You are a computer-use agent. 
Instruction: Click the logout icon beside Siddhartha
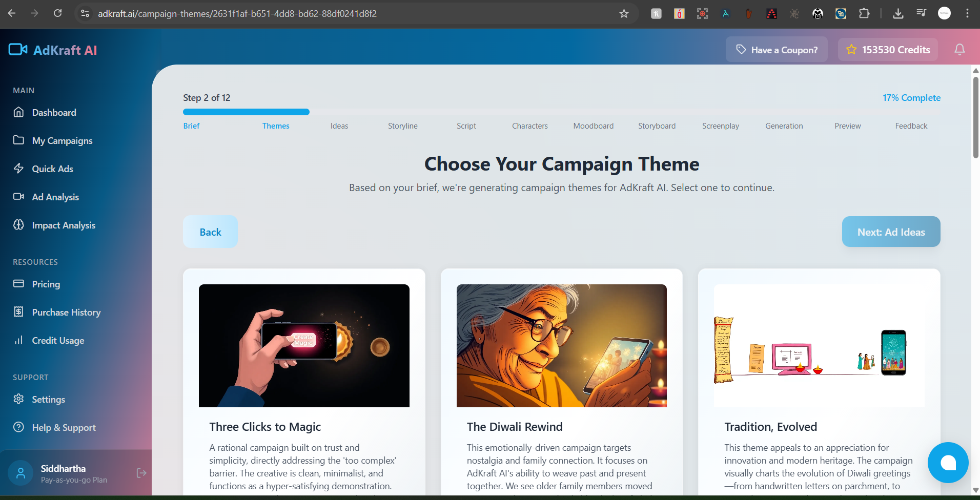click(x=141, y=473)
